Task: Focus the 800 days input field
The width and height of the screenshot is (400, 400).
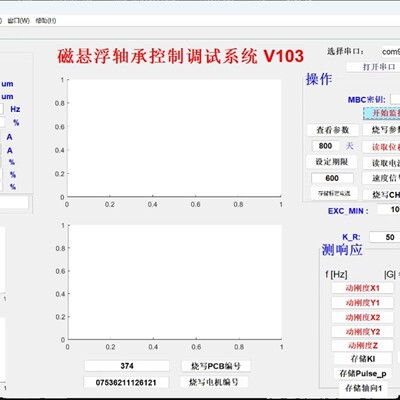Action: [x=326, y=146]
